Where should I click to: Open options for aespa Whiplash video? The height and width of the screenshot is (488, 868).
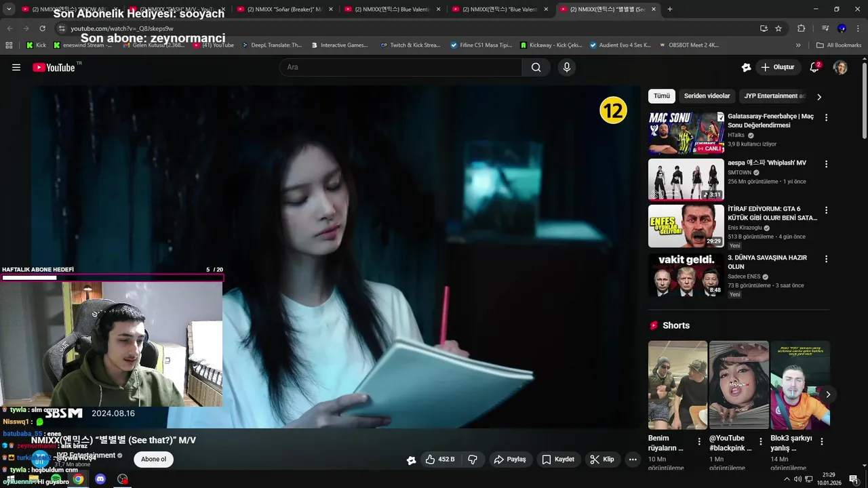pos(826,164)
